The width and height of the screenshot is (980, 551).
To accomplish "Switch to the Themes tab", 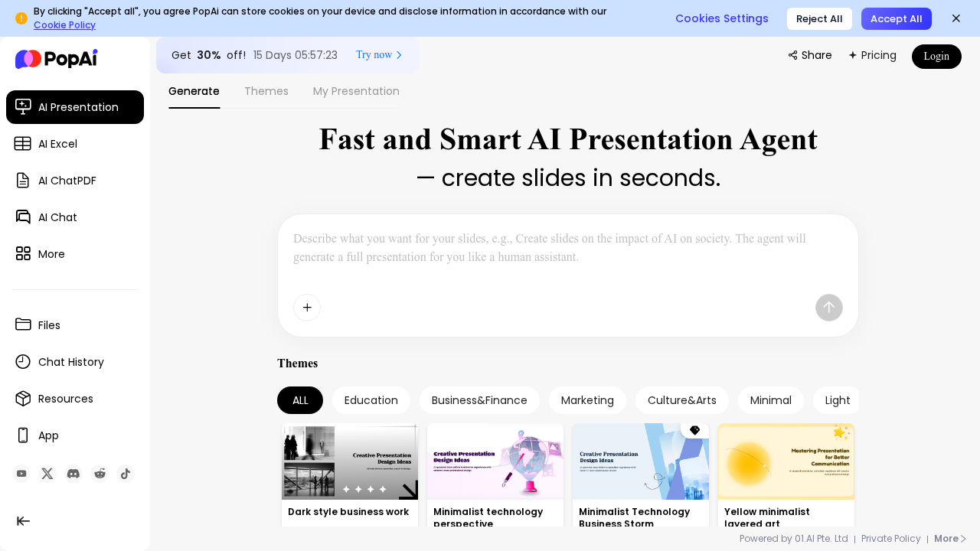I will (266, 91).
